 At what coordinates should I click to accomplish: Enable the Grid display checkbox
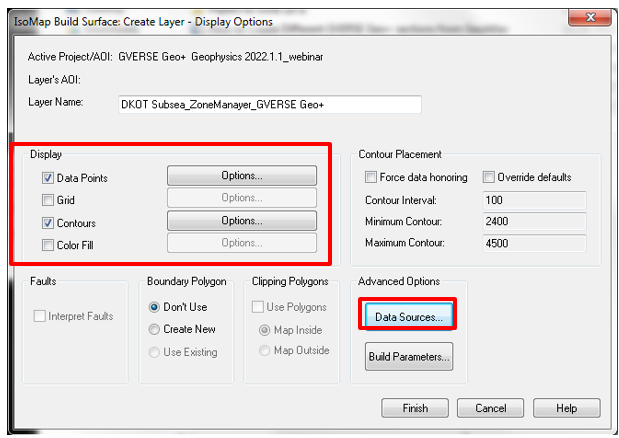click(48, 200)
